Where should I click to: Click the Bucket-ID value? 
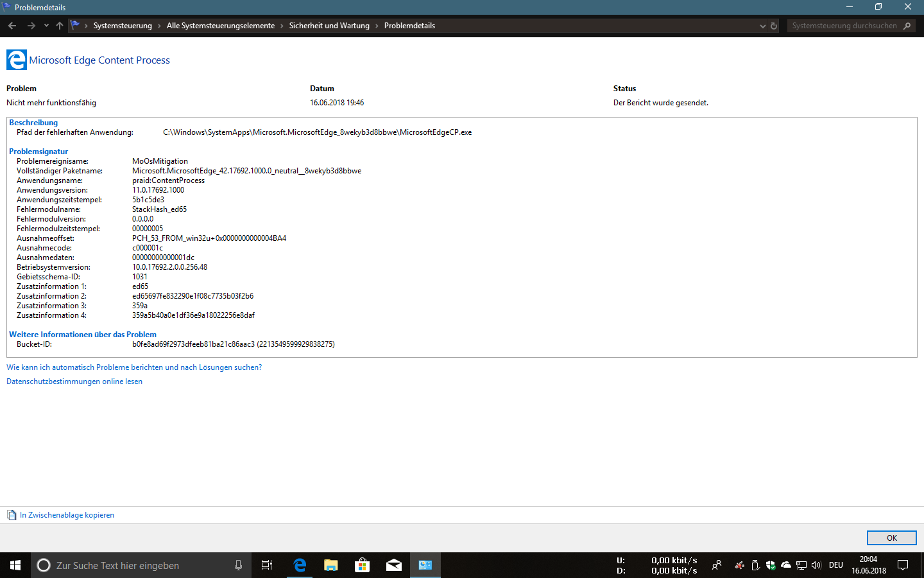point(234,344)
